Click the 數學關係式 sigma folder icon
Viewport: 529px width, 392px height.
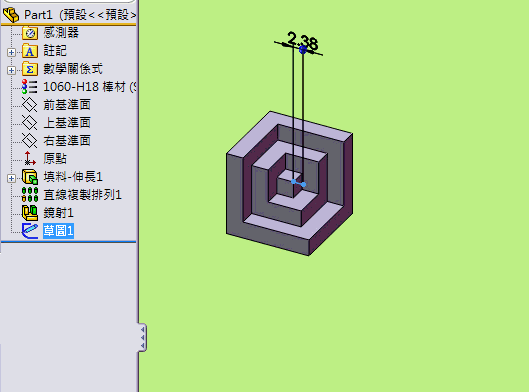click(x=30, y=69)
